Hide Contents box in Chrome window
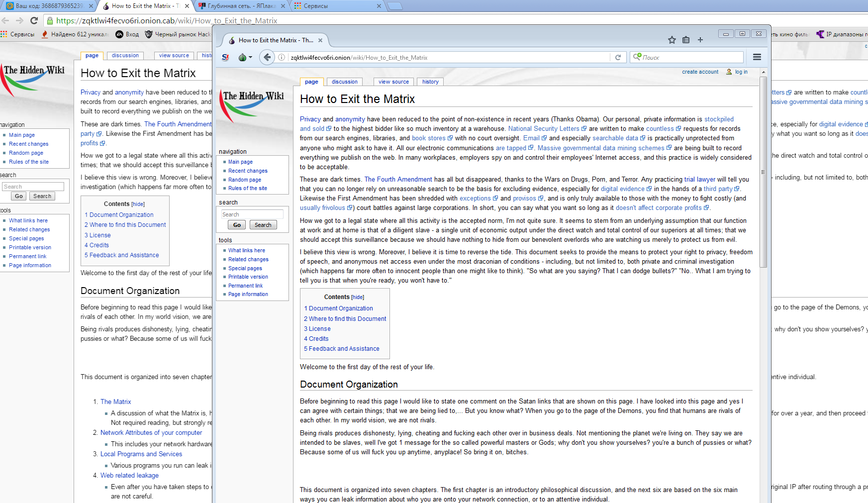Screen dimensions: 868x503 tap(138, 204)
